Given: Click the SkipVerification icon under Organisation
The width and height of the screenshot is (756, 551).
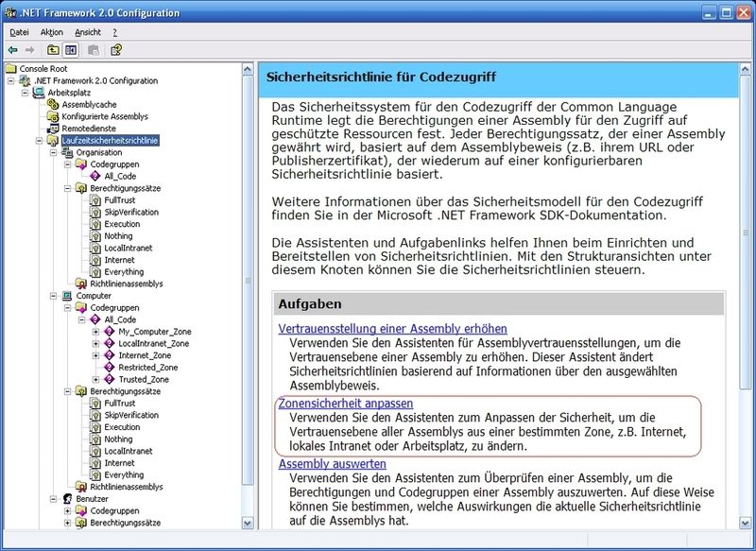Looking at the screenshot, I should [x=95, y=212].
